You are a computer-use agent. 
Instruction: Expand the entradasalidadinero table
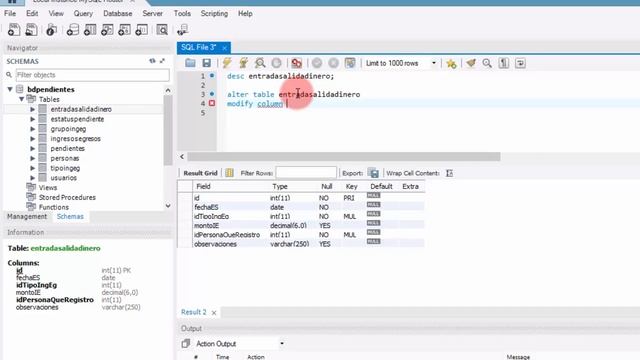point(33,109)
